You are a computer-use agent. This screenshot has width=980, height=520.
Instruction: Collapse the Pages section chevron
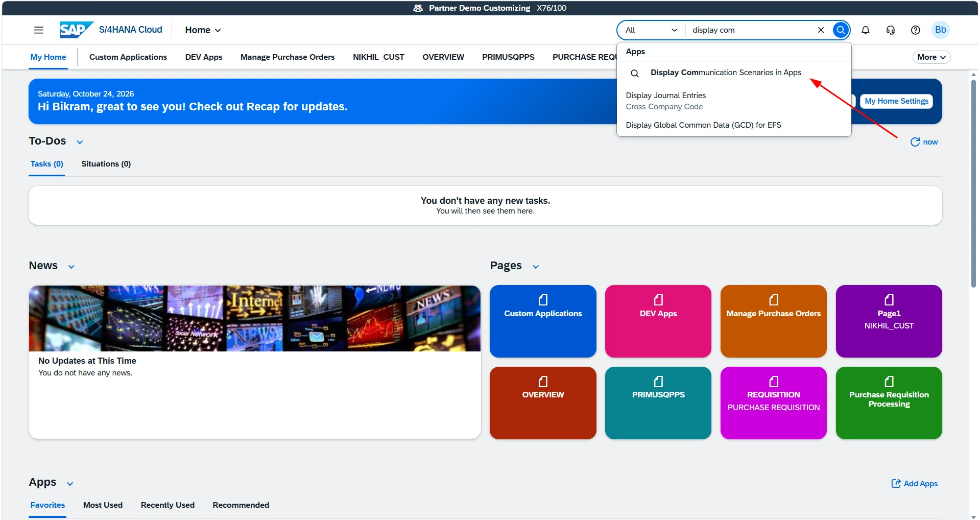(536, 267)
